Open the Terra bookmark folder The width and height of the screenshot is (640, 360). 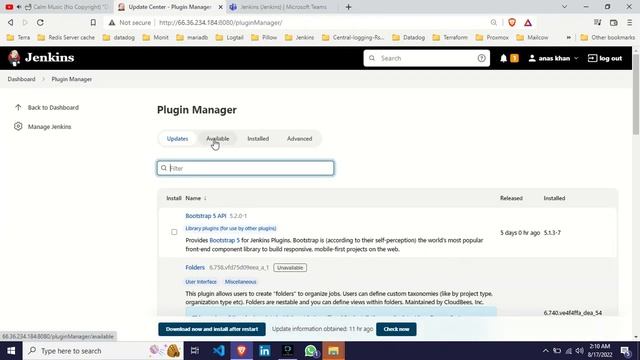coord(18,38)
